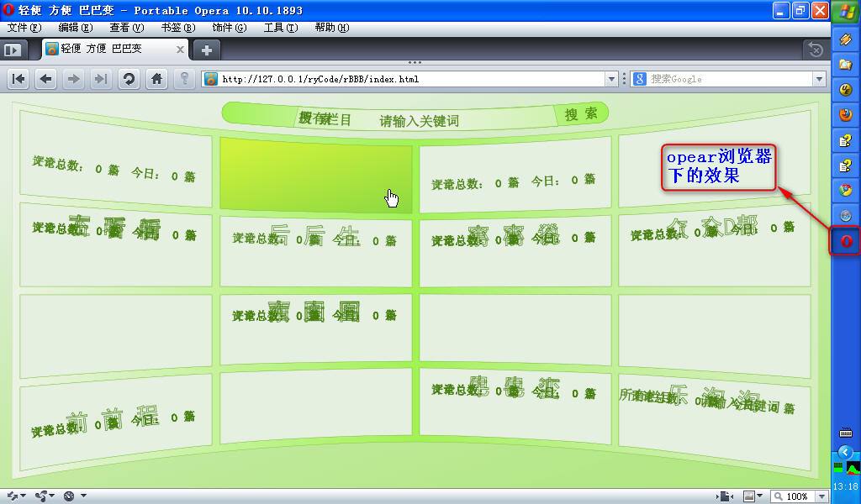Switch to Chrome in the taskbar

pyautogui.click(x=846, y=191)
